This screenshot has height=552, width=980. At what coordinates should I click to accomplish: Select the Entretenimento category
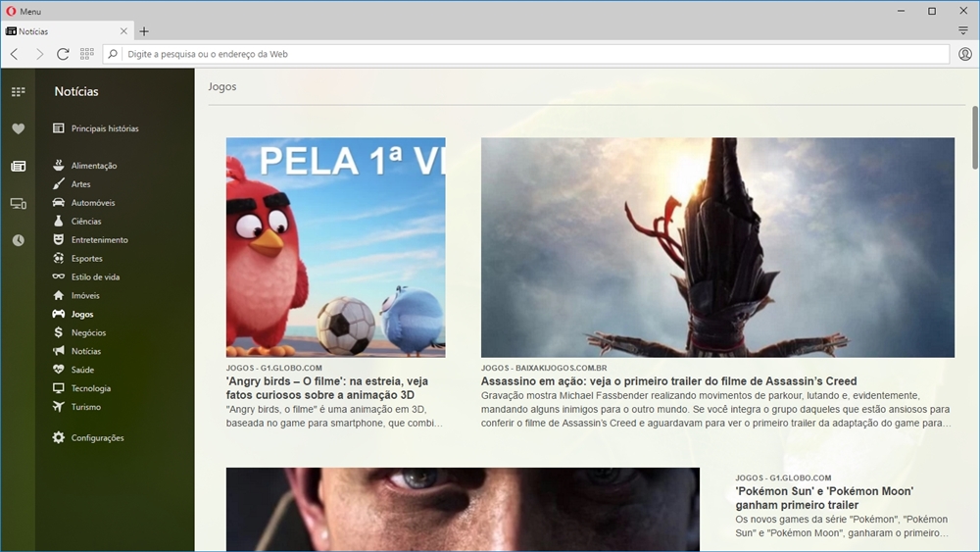click(90, 239)
